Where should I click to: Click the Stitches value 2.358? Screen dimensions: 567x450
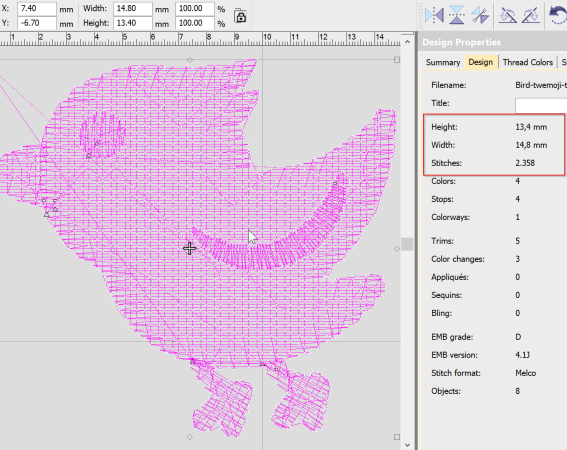pos(525,163)
